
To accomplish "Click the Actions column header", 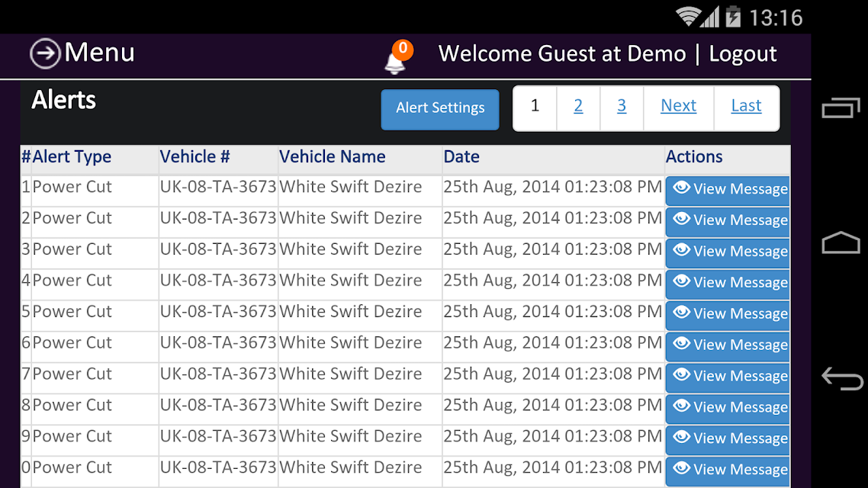I will [693, 157].
